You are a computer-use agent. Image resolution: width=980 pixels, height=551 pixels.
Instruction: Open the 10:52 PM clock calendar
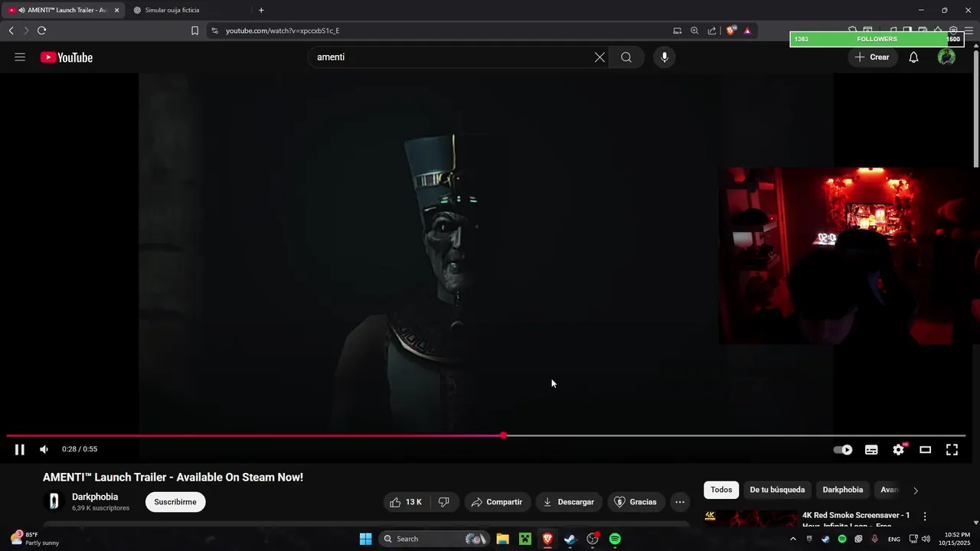click(x=957, y=539)
